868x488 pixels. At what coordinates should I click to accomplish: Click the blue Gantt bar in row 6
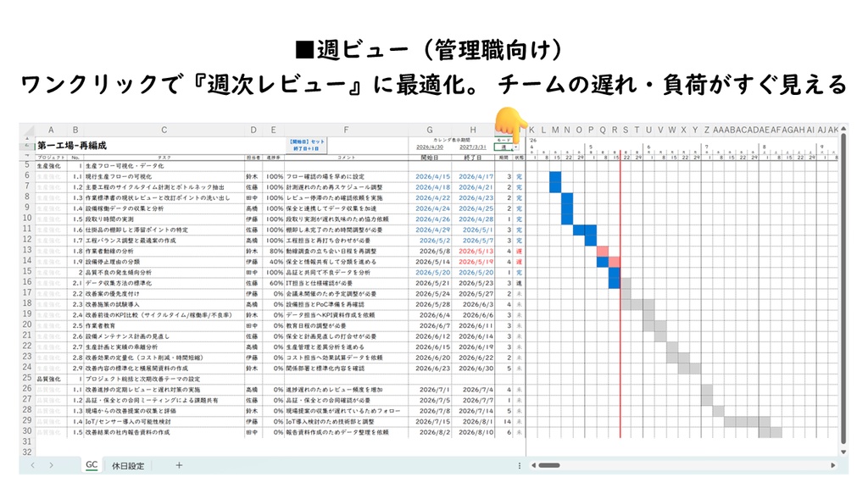coord(555,176)
